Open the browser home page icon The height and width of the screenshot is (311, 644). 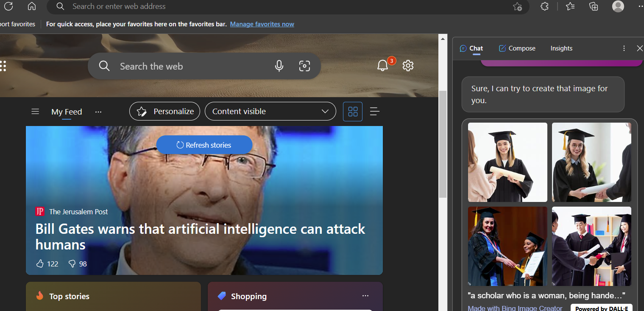click(32, 6)
